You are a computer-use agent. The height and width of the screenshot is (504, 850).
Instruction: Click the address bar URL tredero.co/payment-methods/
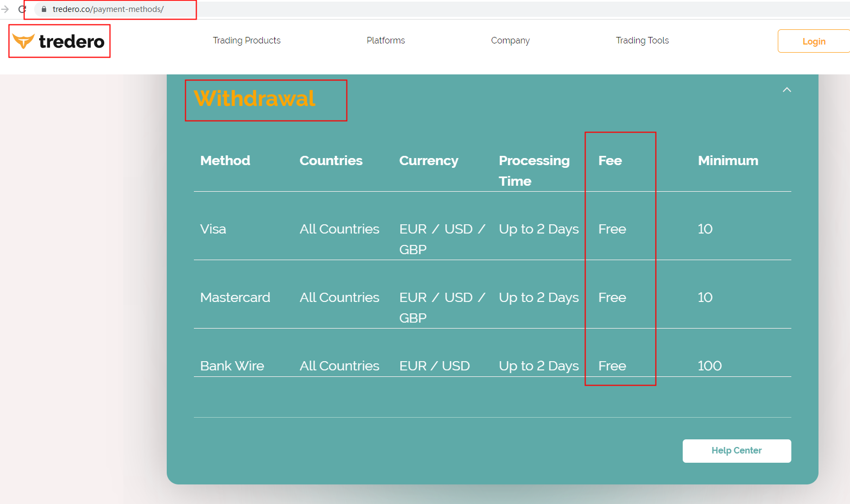click(108, 9)
